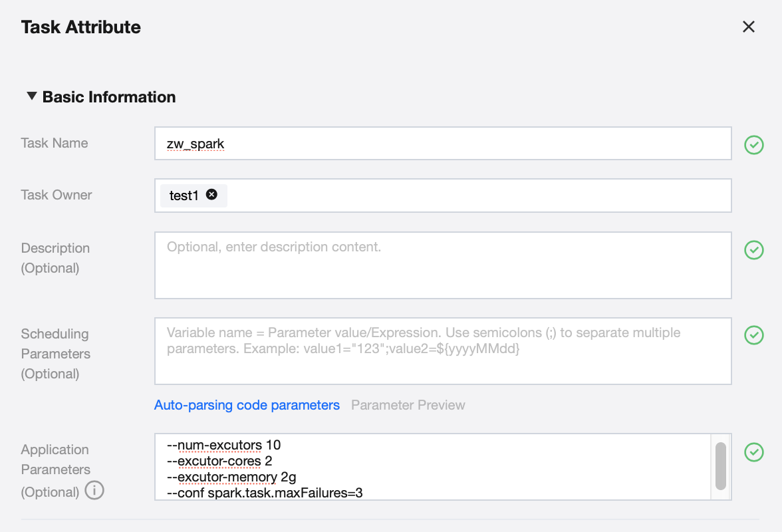
Task: Click the validation checkmark for Application Parameters
Action: click(753, 452)
